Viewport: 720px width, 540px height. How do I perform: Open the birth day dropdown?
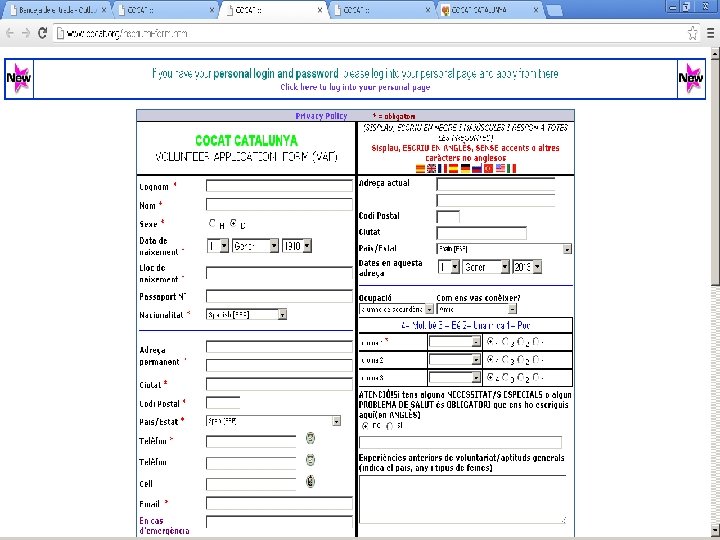218,246
